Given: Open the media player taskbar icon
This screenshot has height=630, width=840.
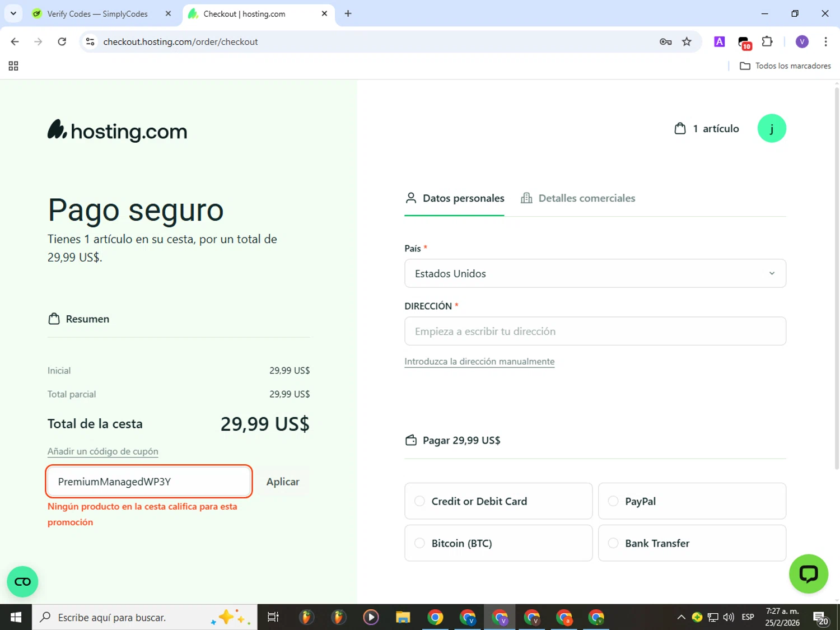Looking at the screenshot, I should [370, 617].
